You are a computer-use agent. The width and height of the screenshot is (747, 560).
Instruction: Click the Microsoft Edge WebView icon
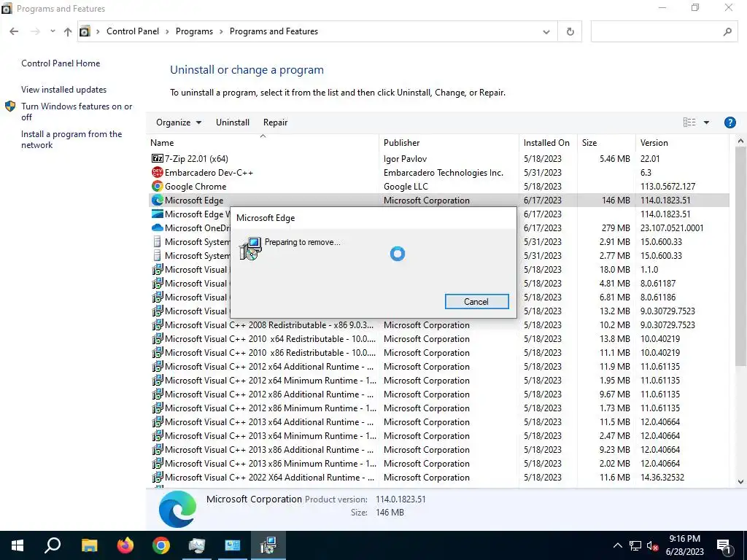pos(158,214)
